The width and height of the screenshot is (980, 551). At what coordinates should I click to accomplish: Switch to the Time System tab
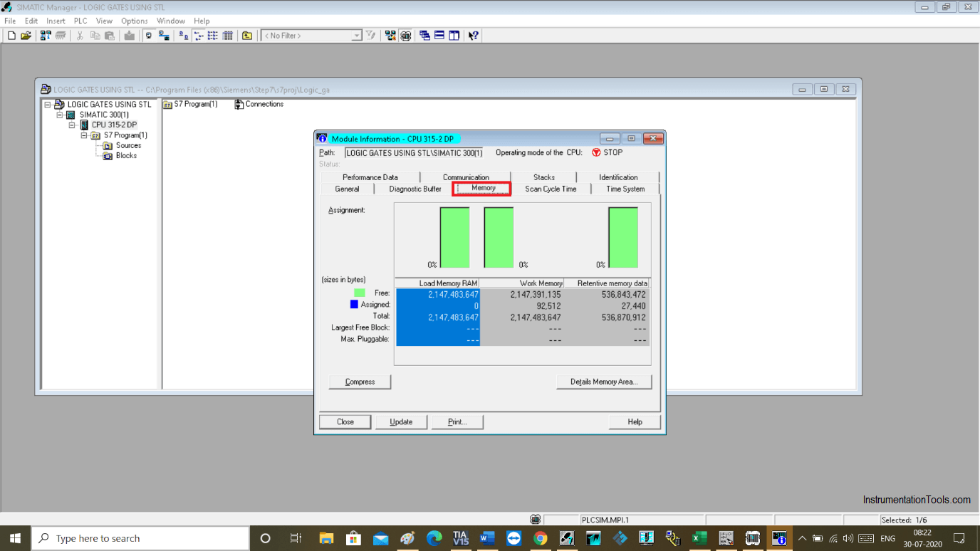pyautogui.click(x=625, y=189)
